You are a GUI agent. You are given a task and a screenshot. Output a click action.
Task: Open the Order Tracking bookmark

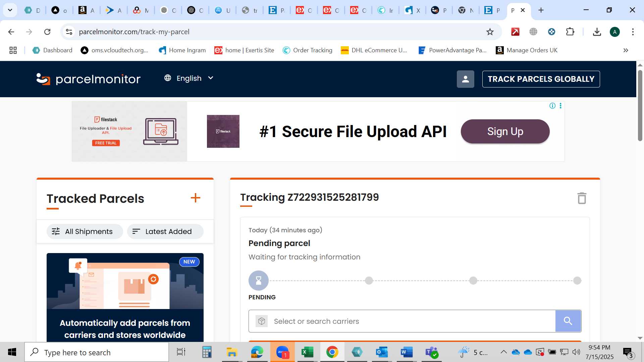pos(307,50)
